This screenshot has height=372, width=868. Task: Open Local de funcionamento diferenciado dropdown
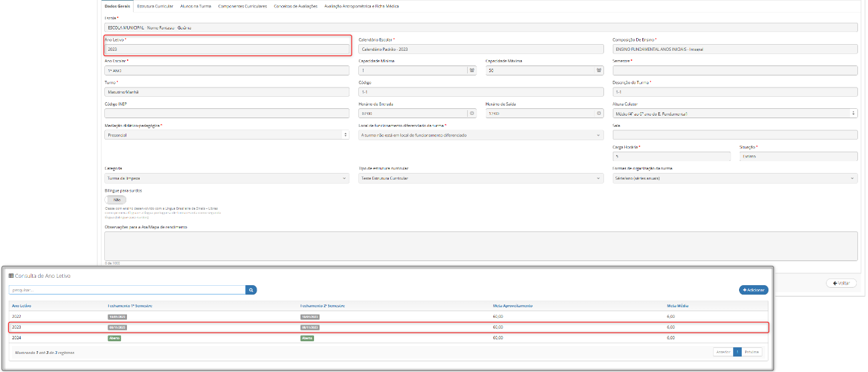point(481,135)
